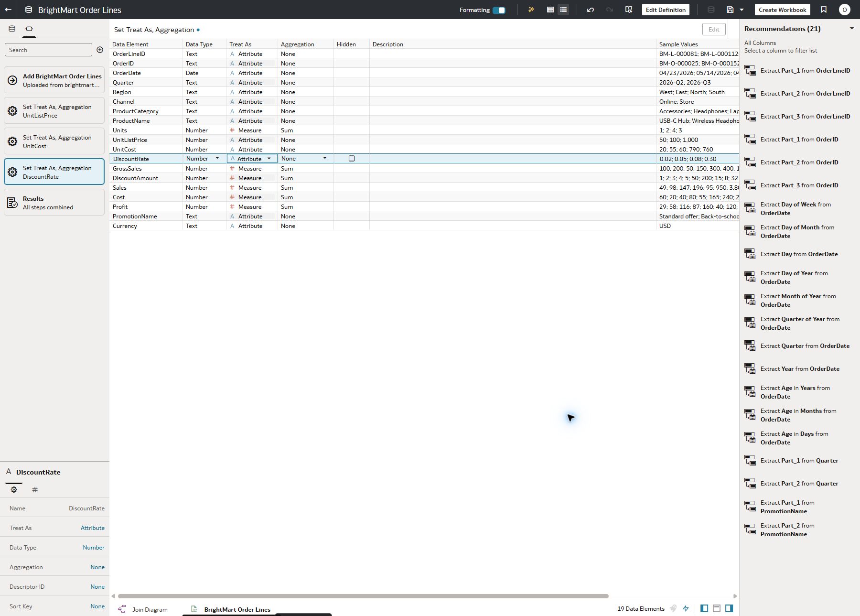This screenshot has height=616, width=860.
Task: Click the gear icon on UnitListPrice step
Action: click(13, 111)
